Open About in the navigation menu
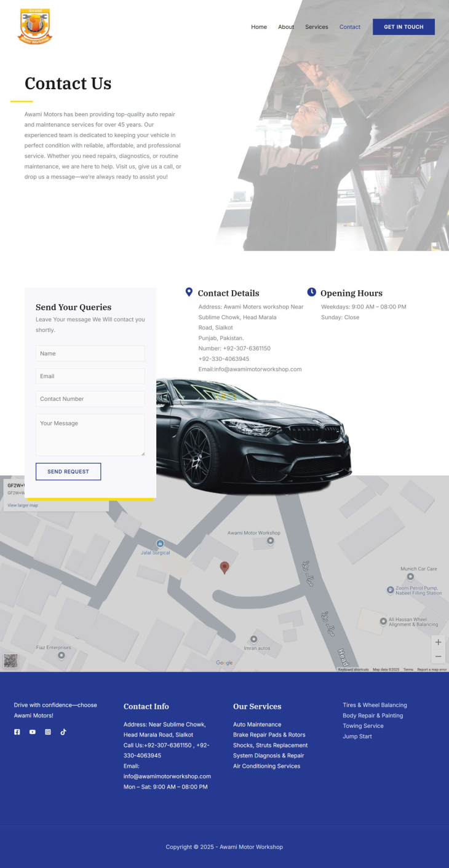This screenshot has width=449, height=868. 286,27
